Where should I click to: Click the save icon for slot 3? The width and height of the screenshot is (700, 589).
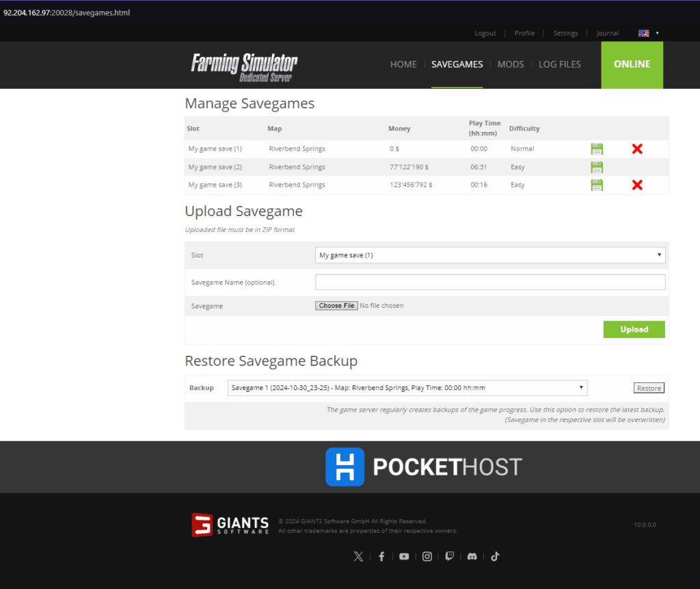(597, 185)
